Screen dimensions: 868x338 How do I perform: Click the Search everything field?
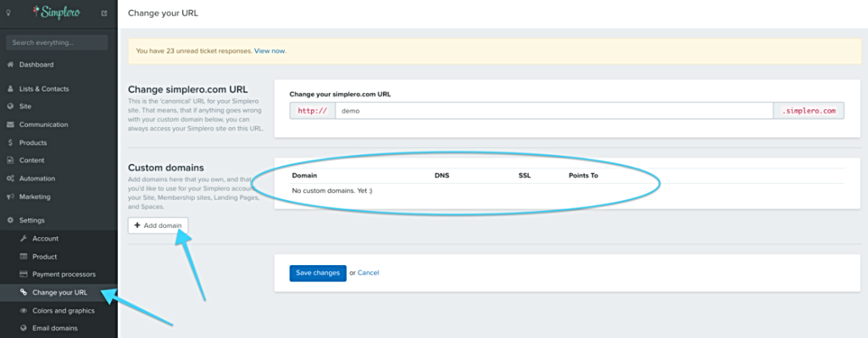pyautogui.click(x=57, y=42)
